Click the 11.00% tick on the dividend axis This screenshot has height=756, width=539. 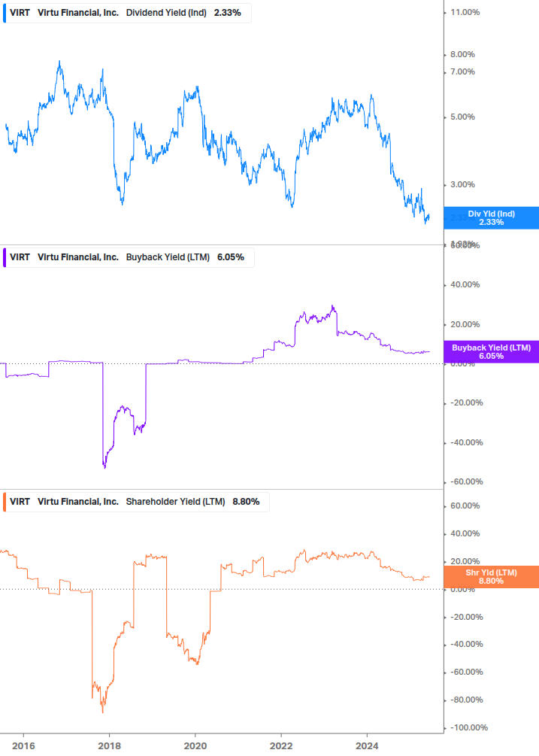coord(465,12)
